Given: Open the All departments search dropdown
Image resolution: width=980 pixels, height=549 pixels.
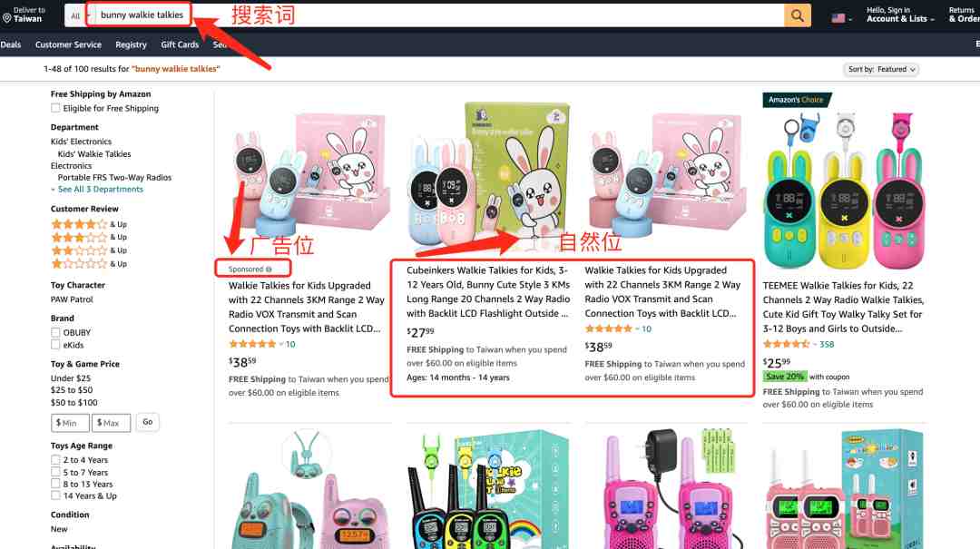Looking at the screenshot, I should tap(75, 15).
